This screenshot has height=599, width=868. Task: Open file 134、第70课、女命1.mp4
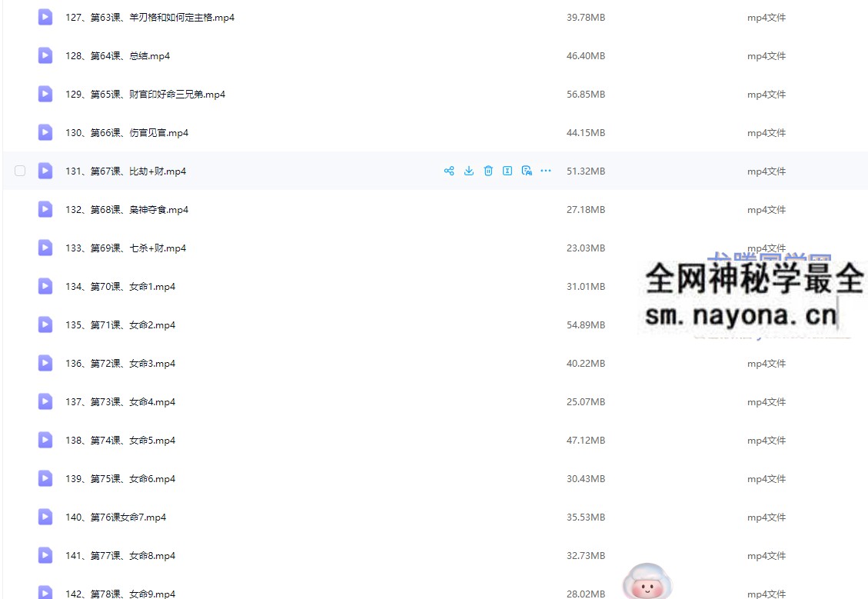point(120,286)
